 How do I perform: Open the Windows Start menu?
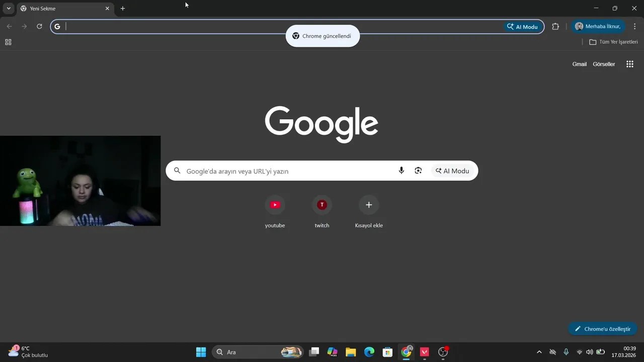click(201, 352)
